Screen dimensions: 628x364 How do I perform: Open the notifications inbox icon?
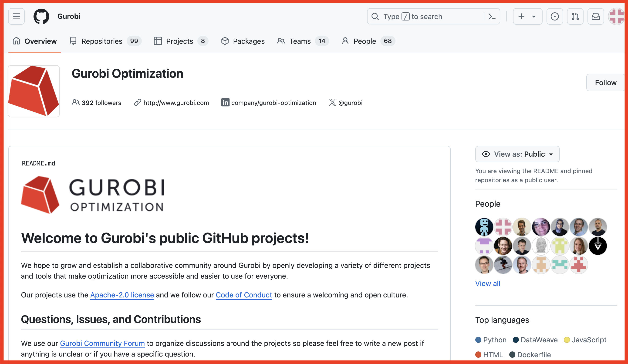(596, 17)
